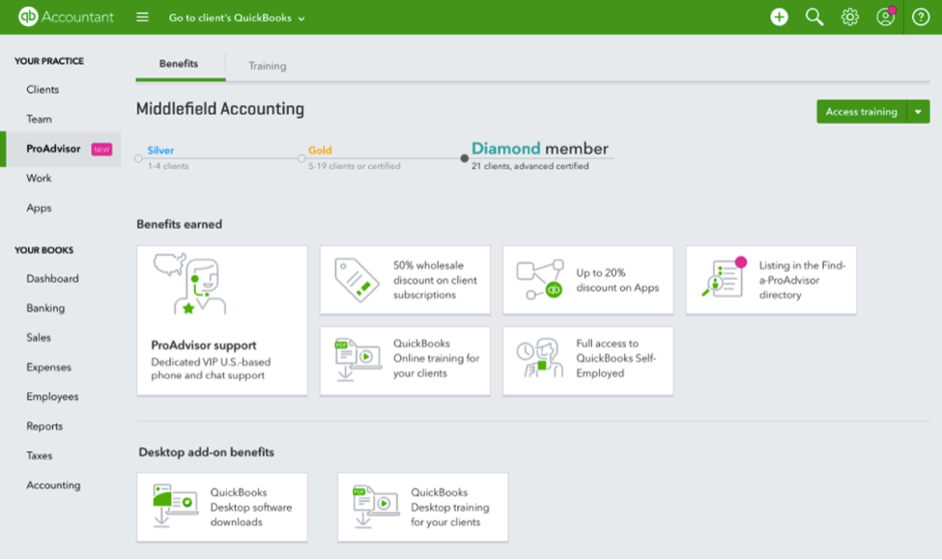The width and height of the screenshot is (942, 560).
Task: Click the Desktop software downloads icon
Action: [x=176, y=505]
